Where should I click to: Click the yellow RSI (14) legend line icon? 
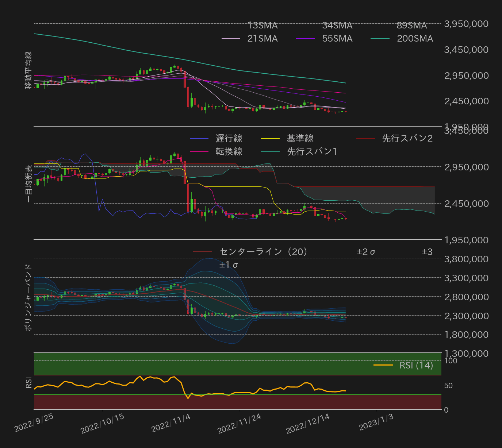pos(383,365)
